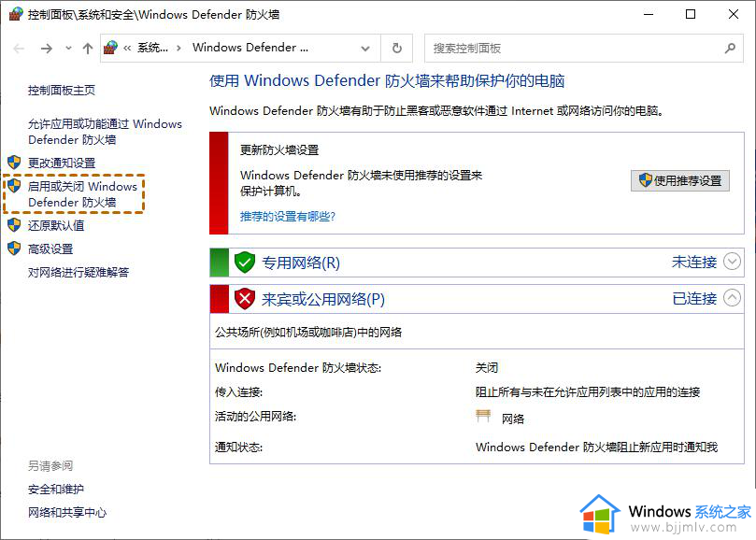Open 网络和共享中心 link
The width and height of the screenshot is (756, 540).
point(67,513)
